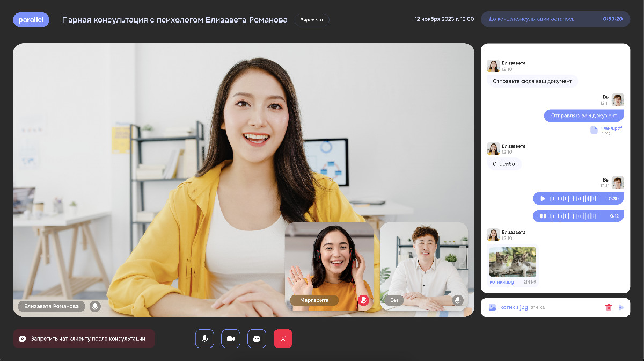
Task: Mute your microphone in bottom toolbar
Action: [x=204, y=338]
